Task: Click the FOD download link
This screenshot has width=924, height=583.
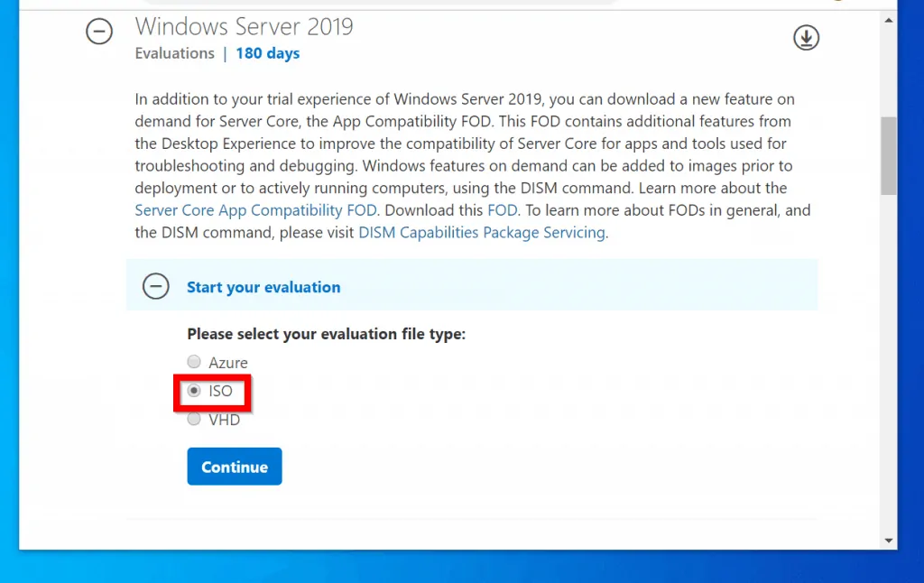Action: pos(502,209)
